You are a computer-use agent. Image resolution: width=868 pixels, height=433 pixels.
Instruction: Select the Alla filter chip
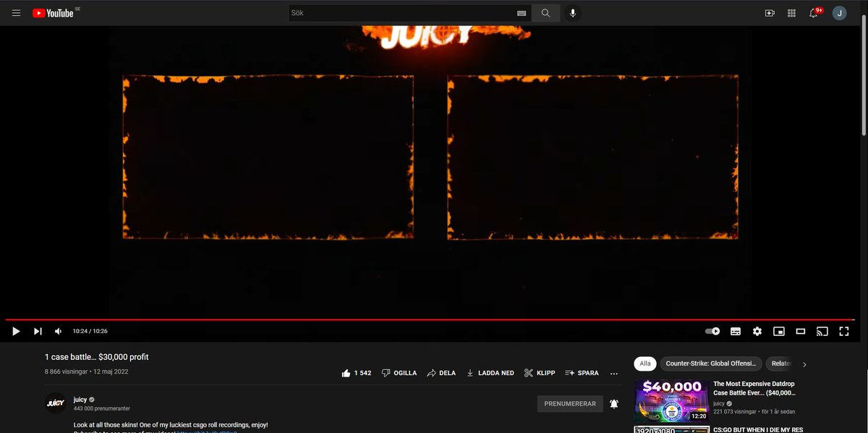click(645, 363)
